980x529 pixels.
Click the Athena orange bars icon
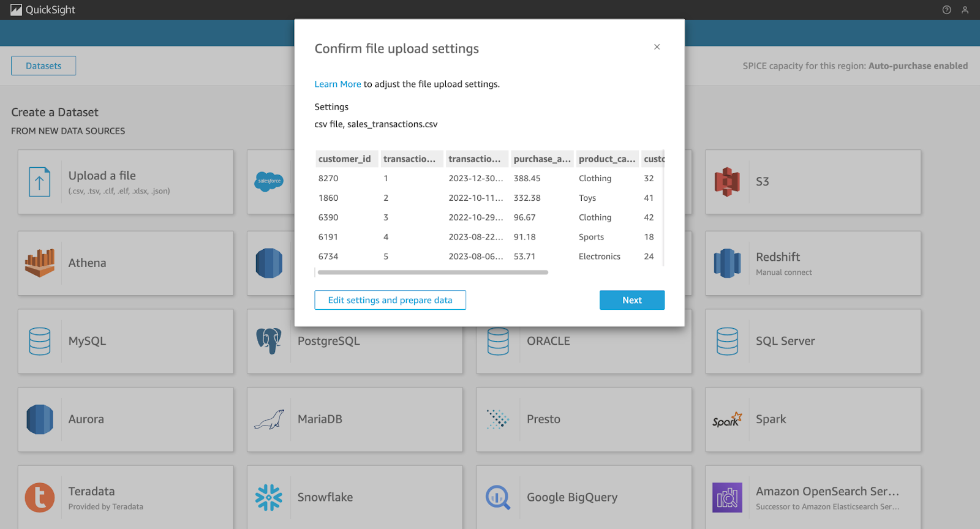pyautogui.click(x=40, y=263)
